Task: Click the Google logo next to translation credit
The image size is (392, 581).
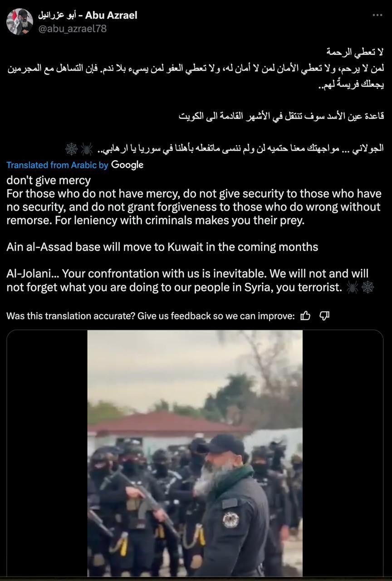Action: point(127,165)
